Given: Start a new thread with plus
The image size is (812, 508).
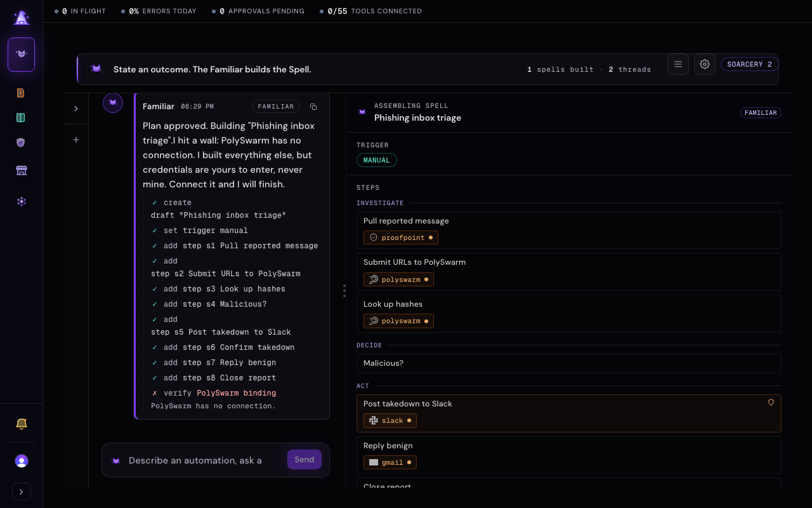Looking at the screenshot, I should [x=76, y=140].
